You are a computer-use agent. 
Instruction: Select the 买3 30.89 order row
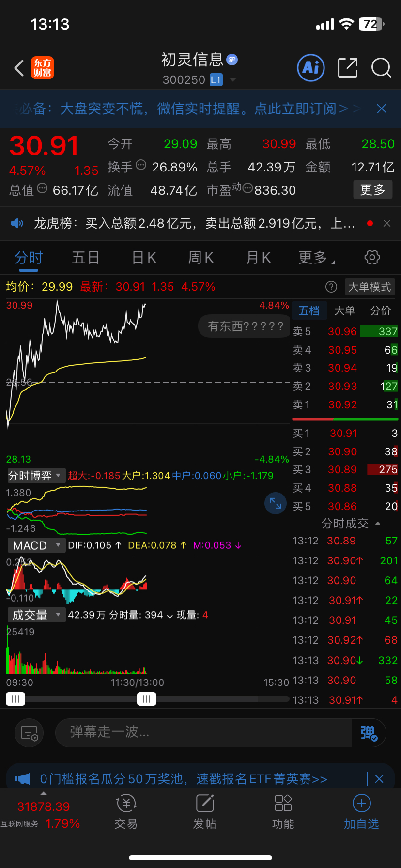pos(345,470)
